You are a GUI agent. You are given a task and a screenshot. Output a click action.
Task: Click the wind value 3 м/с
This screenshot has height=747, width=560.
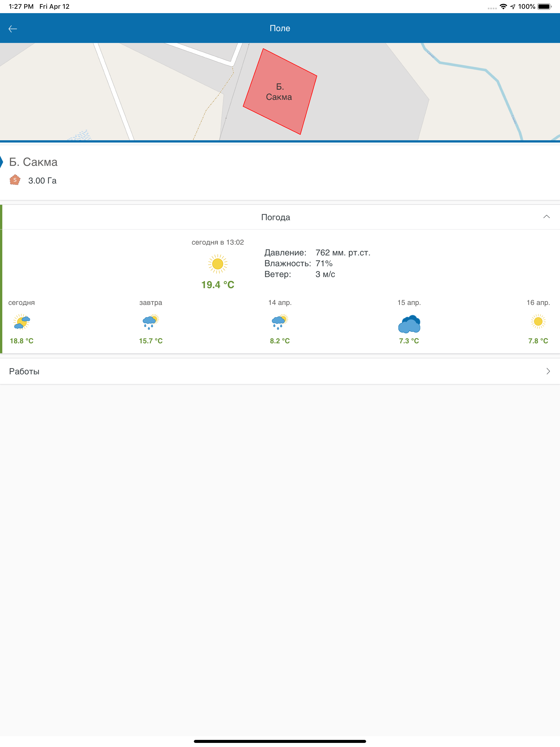pyautogui.click(x=325, y=274)
